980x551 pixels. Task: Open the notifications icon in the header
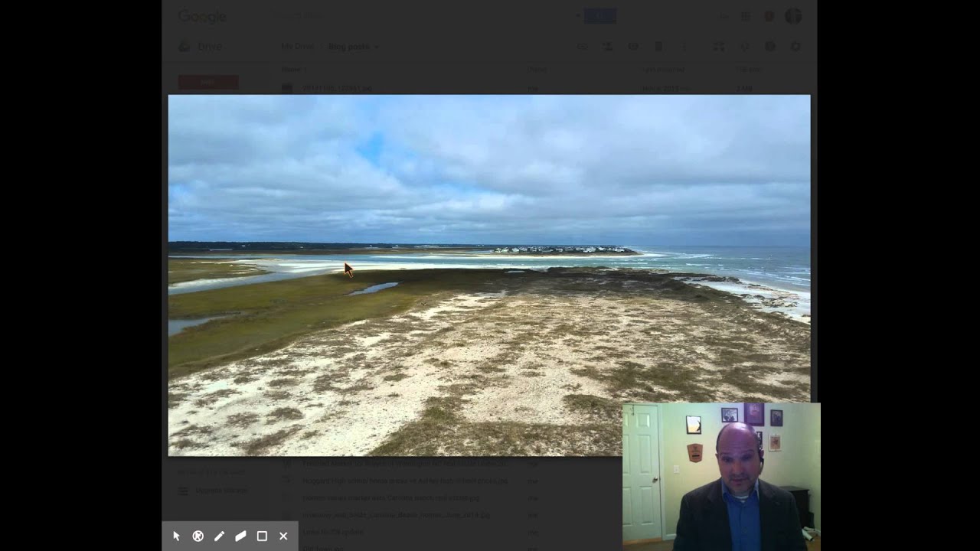coord(769,16)
